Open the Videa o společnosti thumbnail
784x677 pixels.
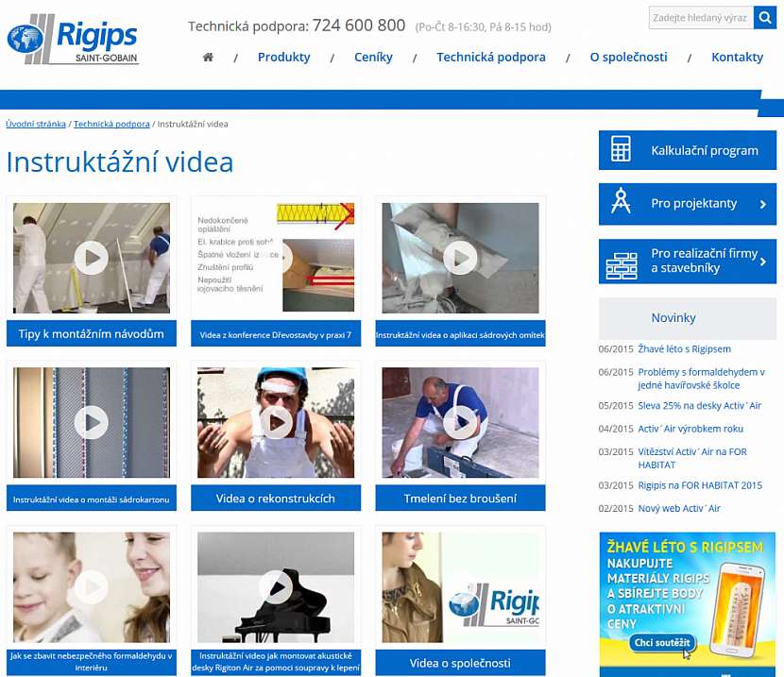coord(461,587)
